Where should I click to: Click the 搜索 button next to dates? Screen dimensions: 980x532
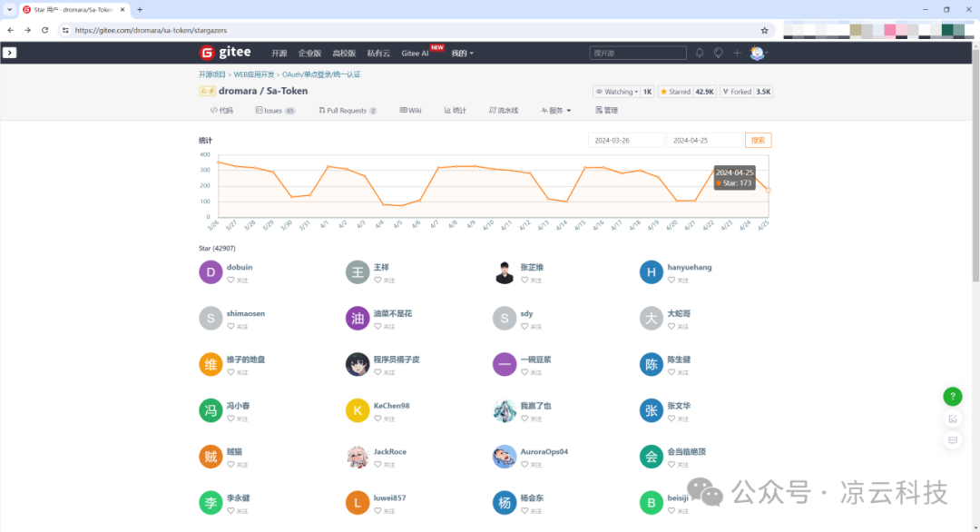pos(758,140)
